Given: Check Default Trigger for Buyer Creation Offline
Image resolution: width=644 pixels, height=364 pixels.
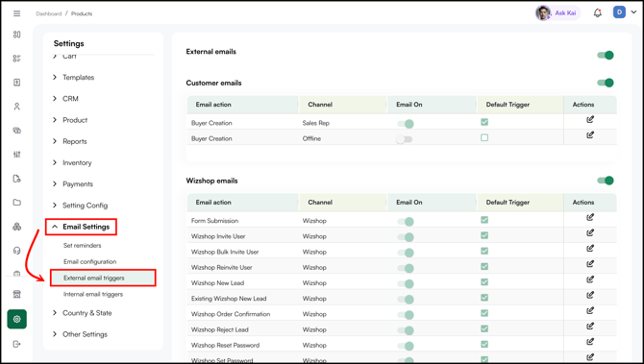Looking at the screenshot, I should coord(484,137).
